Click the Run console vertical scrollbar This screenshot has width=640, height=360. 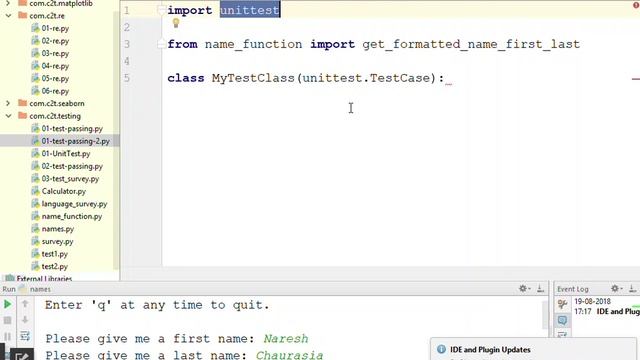544,315
